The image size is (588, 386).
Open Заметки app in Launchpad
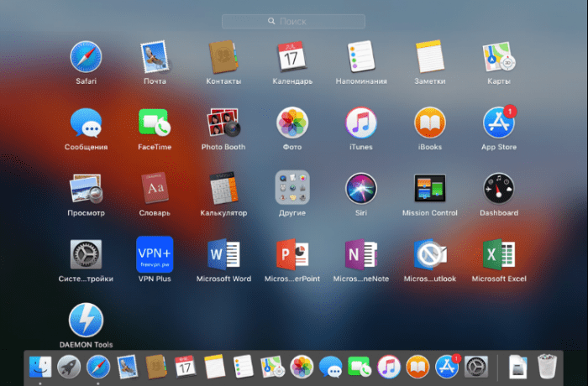point(430,56)
